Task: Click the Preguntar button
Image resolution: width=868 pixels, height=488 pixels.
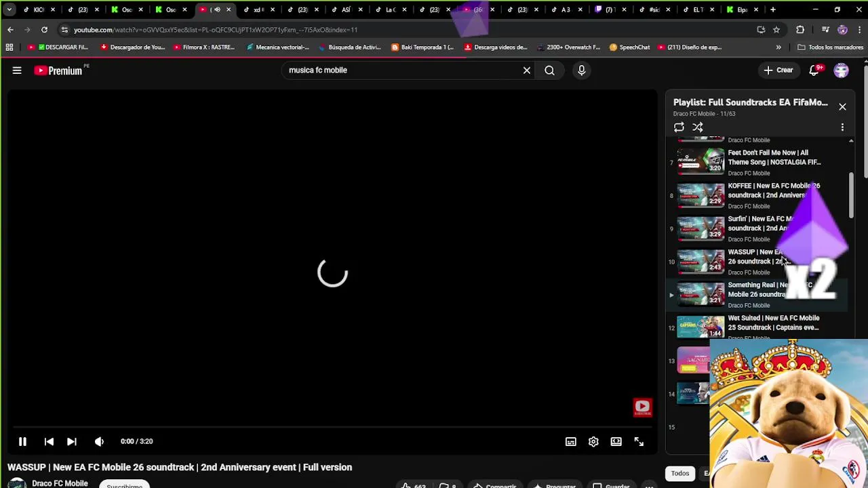Action: pyautogui.click(x=555, y=485)
